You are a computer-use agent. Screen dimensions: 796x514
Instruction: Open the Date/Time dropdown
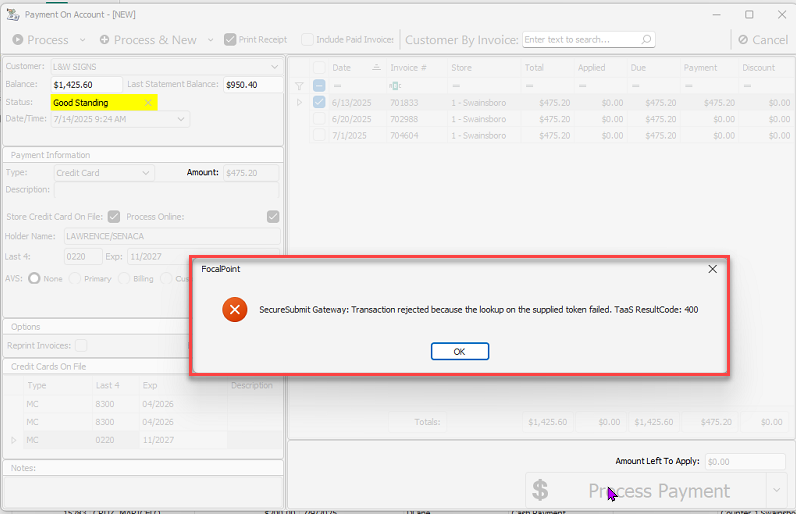coord(181,119)
